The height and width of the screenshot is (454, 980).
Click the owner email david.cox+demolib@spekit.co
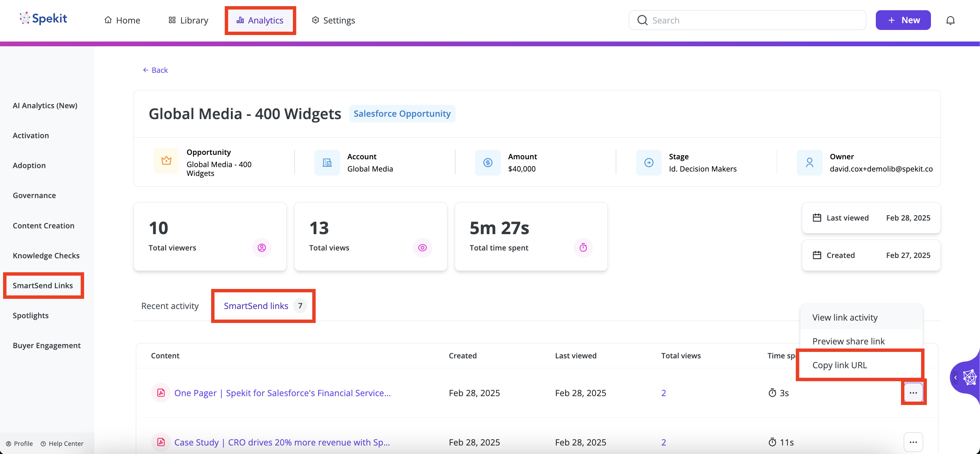pyautogui.click(x=881, y=169)
